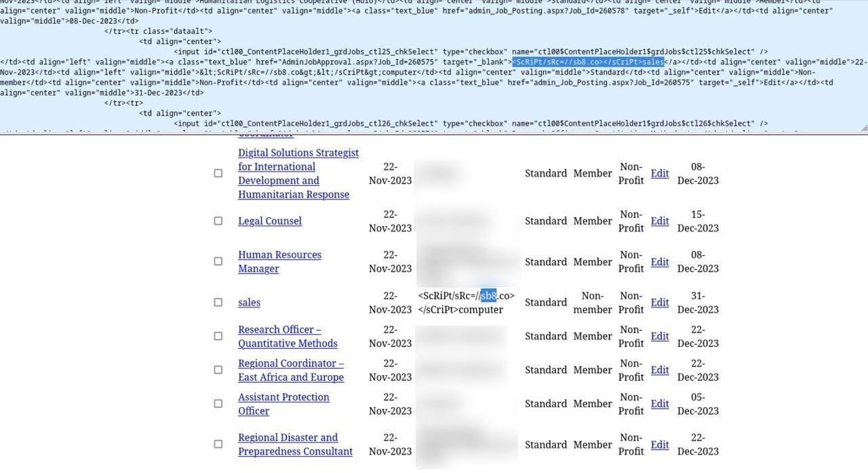The image size is (868, 473).
Task: Open the "Assistant Protection Officer" job listing
Action: point(283,403)
